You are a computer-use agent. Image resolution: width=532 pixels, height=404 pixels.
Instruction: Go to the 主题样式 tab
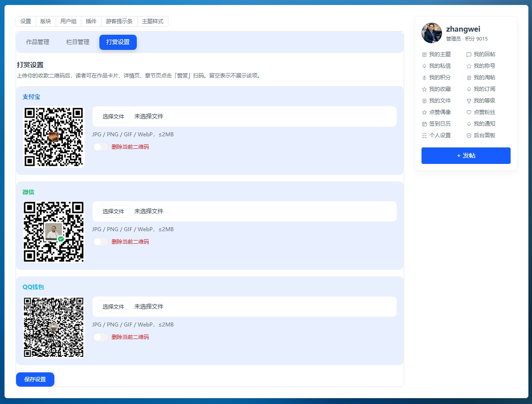pos(153,21)
